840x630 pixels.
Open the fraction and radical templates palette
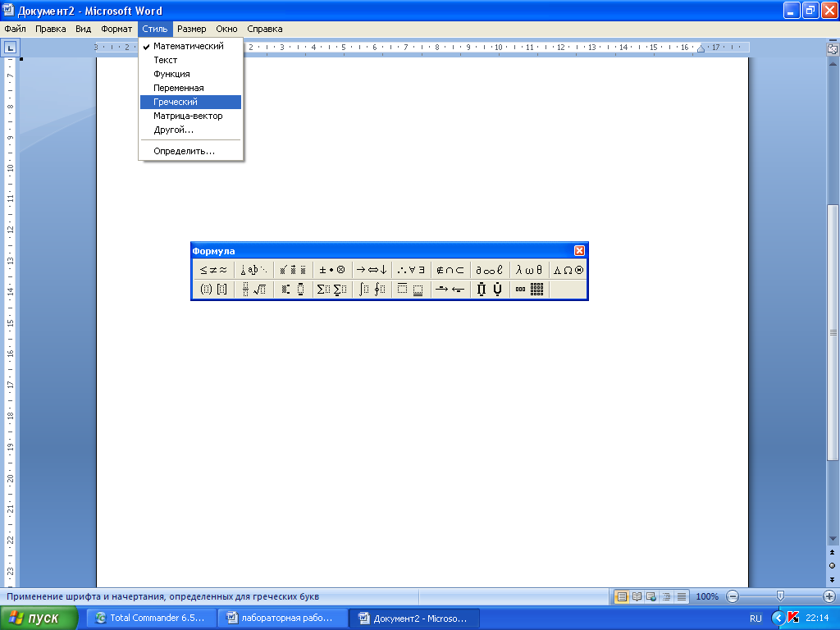[253, 290]
